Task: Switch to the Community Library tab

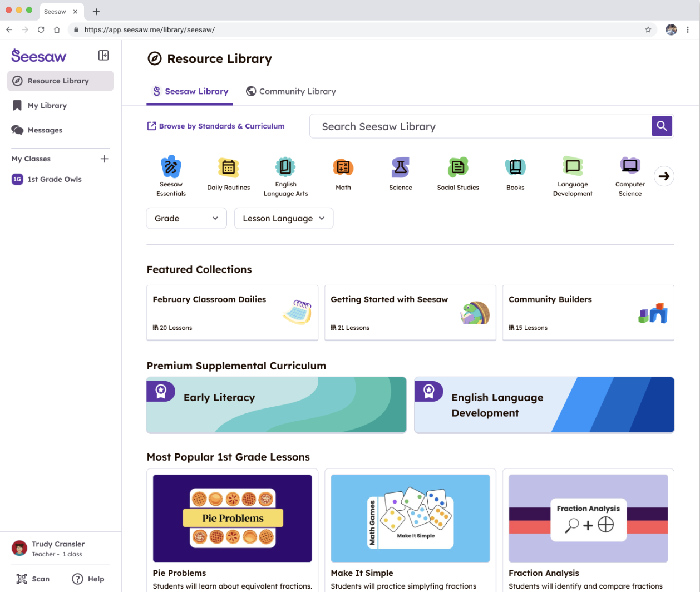Action: click(x=290, y=91)
